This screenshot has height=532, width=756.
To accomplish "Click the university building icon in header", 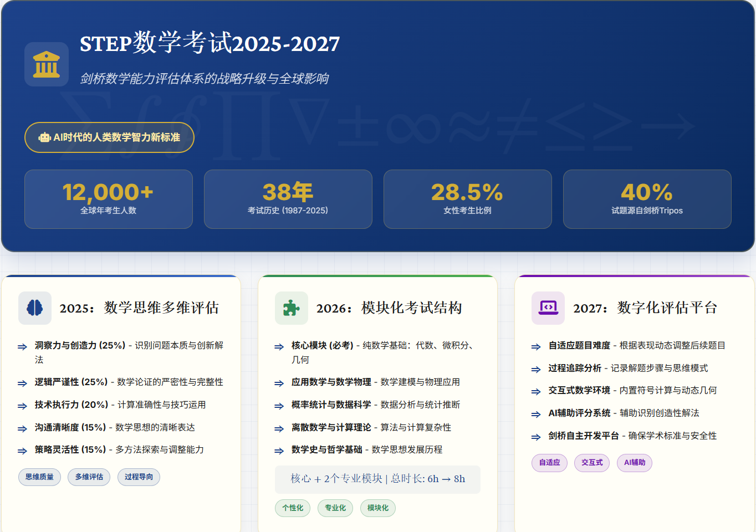I will click(x=47, y=64).
